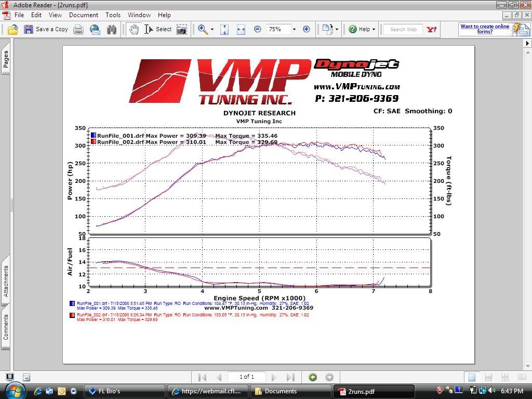This screenshot has width=532, height=399.
Task: Go to last page
Action: coord(290,377)
